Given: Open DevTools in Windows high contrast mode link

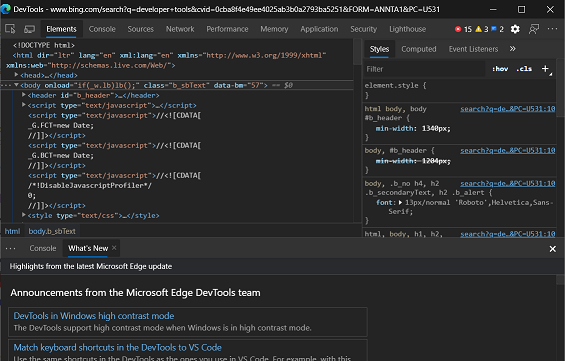Looking at the screenshot, I should [x=94, y=316].
